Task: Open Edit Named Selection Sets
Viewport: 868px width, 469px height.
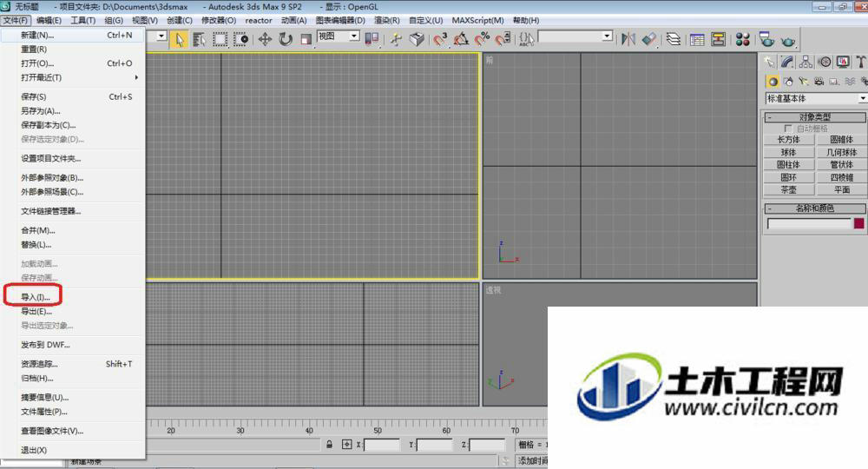Action: click(527, 40)
